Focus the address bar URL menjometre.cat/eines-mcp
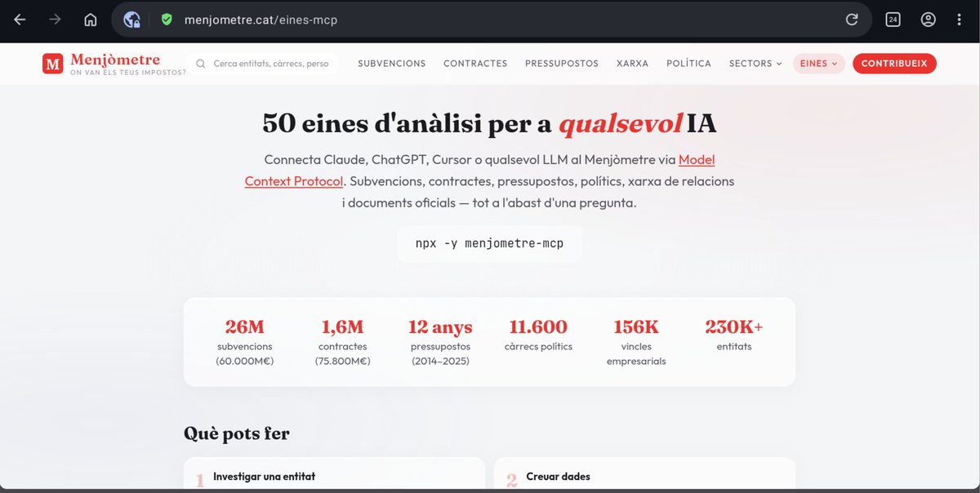 point(261,20)
